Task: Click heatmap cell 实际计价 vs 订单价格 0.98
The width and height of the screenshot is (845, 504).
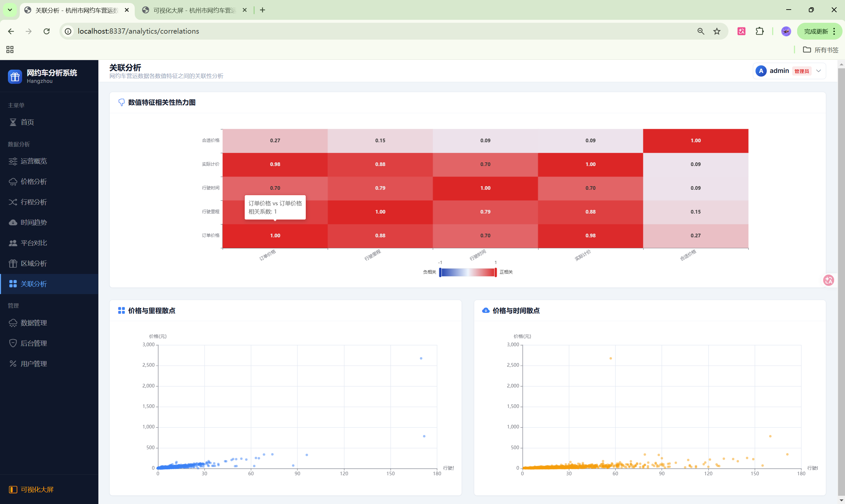Action: coord(275,164)
